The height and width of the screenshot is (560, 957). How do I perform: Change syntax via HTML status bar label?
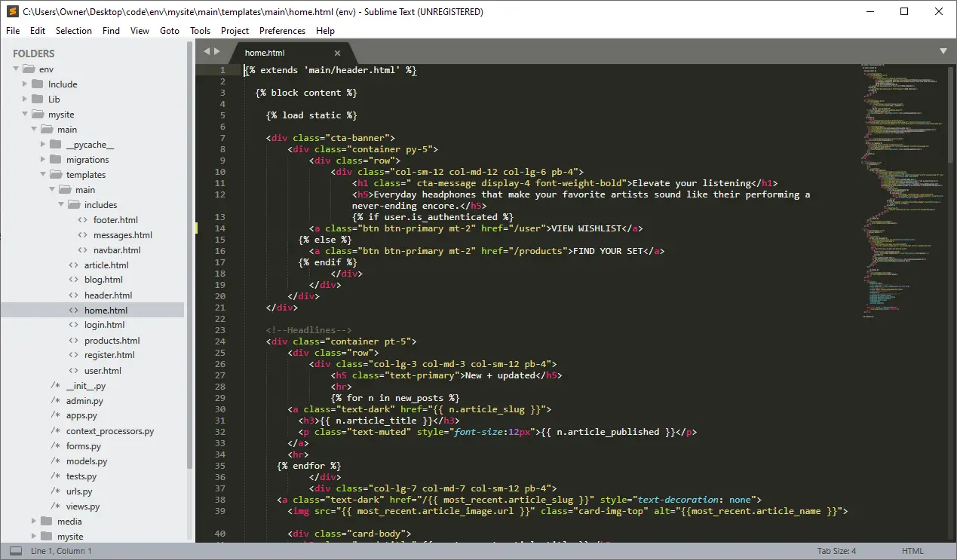[x=913, y=551]
